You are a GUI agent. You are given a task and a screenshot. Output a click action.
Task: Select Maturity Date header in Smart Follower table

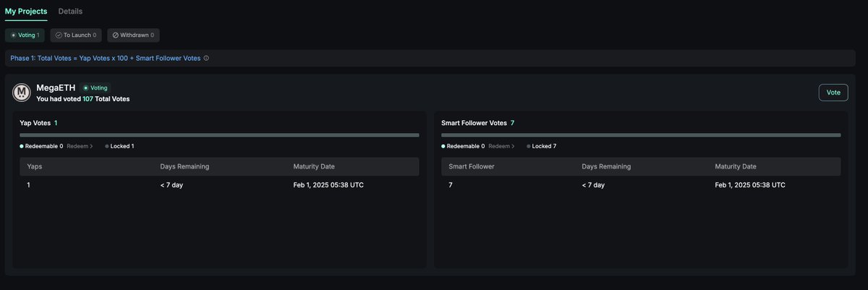point(736,166)
